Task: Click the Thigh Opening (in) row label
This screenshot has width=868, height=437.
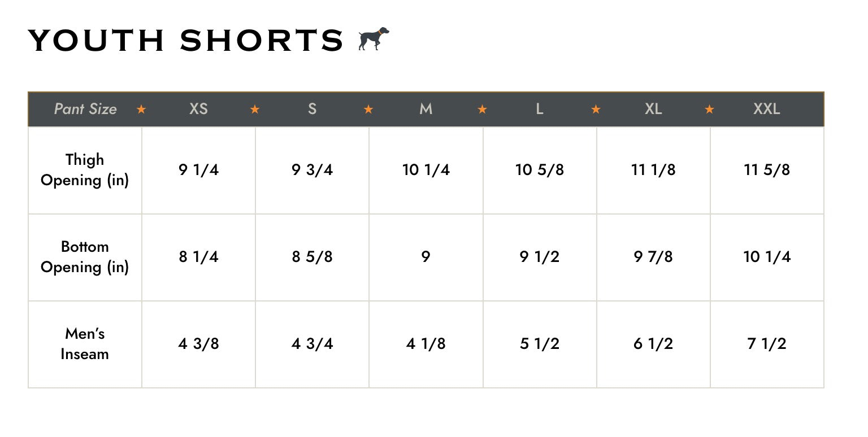Action: point(85,170)
